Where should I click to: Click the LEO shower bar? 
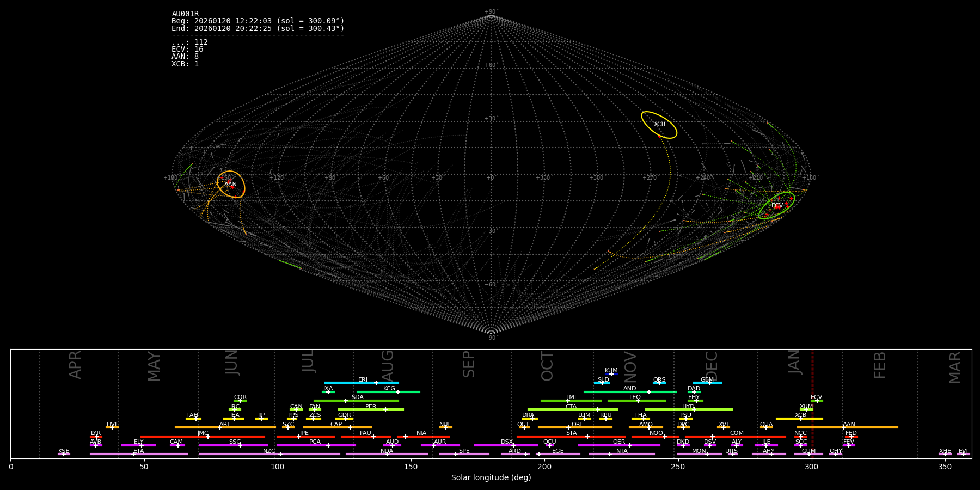point(636,401)
